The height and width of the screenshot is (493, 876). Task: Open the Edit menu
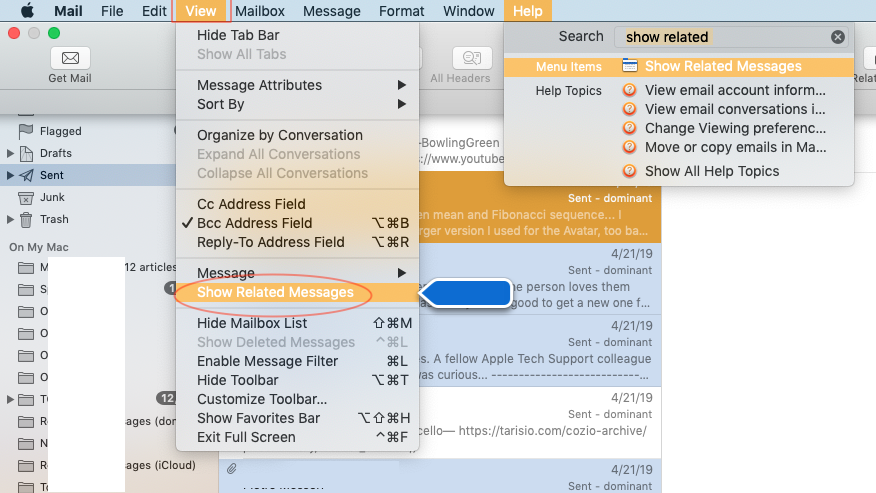click(154, 11)
